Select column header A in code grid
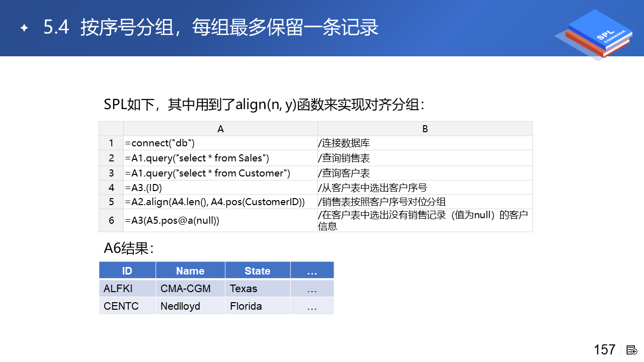The image size is (644, 362). [x=220, y=129]
